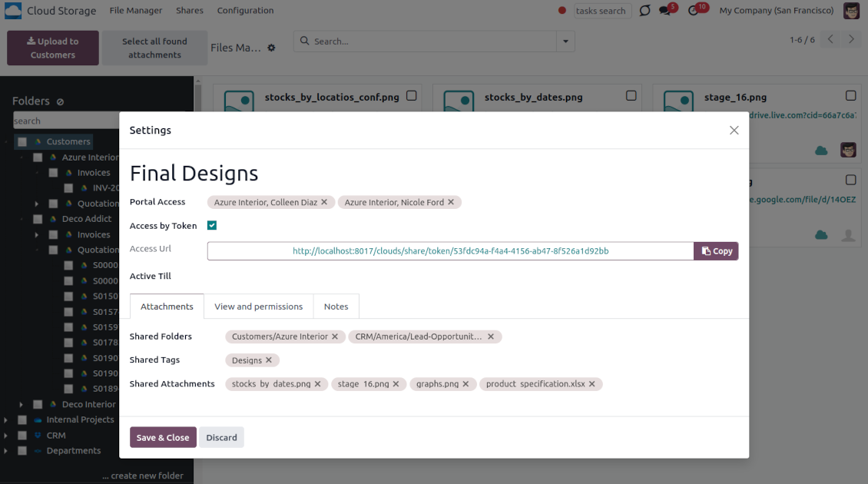Image resolution: width=868 pixels, height=484 pixels.
Task: Click the Files Manager settings gear
Action: (271, 48)
